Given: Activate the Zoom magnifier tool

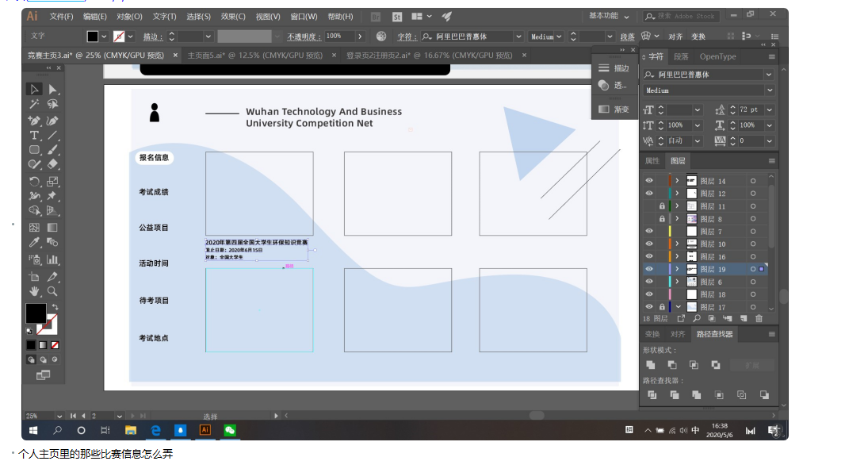Looking at the screenshot, I should tap(52, 291).
